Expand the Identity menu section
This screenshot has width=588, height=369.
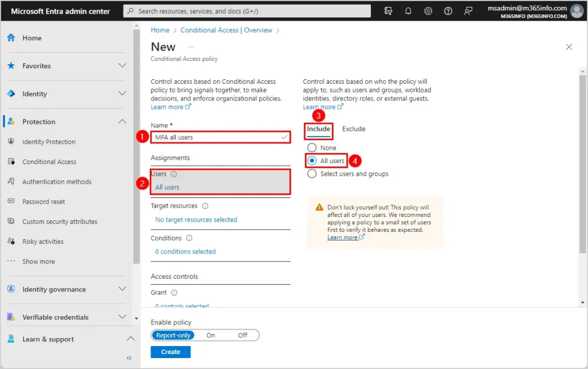point(122,94)
